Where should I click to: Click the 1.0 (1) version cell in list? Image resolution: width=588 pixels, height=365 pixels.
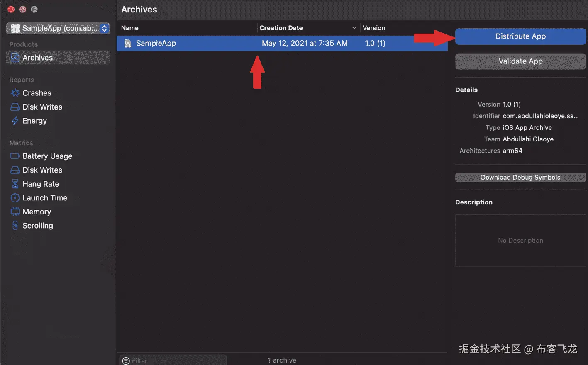375,43
